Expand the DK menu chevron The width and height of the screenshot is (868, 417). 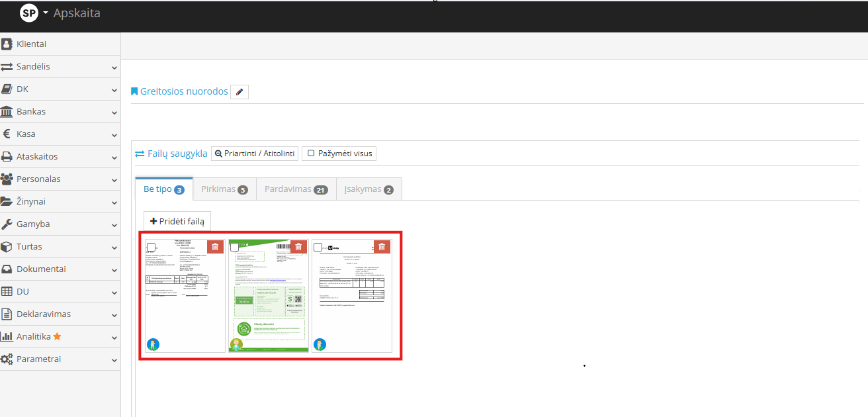pyautogui.click(x=114, y=90)
